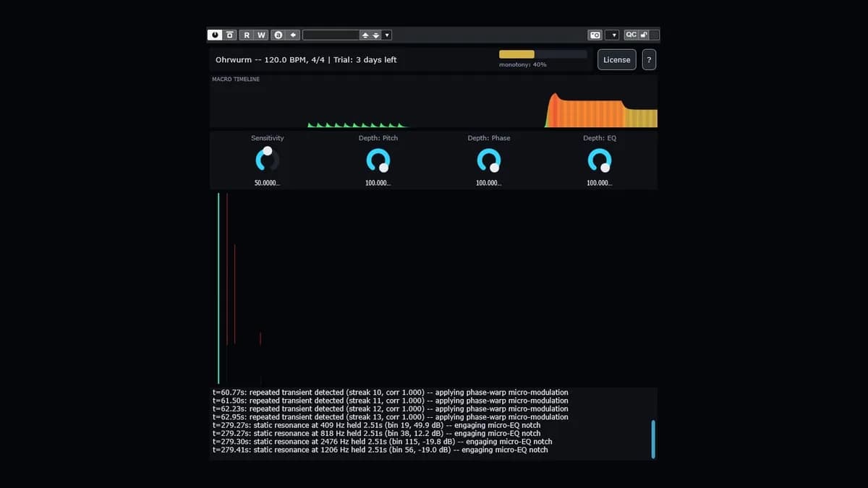Adjust the Depth: Pitch knob

pos(378,160)
